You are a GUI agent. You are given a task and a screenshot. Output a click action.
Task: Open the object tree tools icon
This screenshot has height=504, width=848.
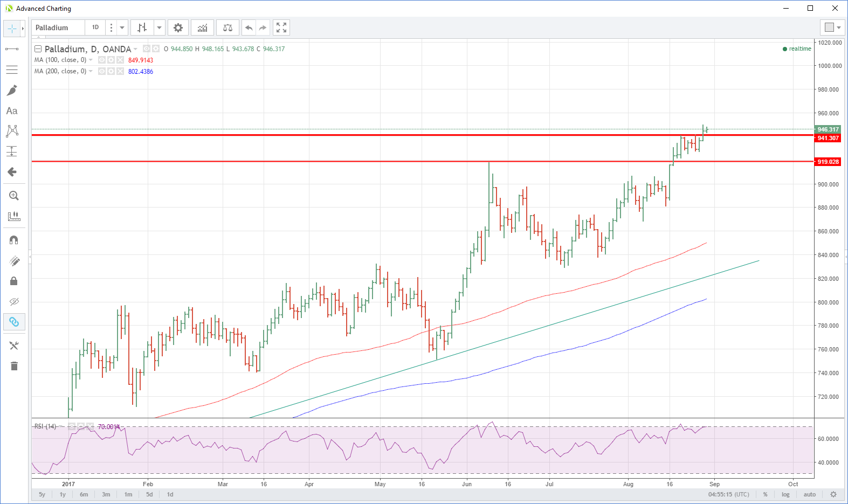point(14,346)
